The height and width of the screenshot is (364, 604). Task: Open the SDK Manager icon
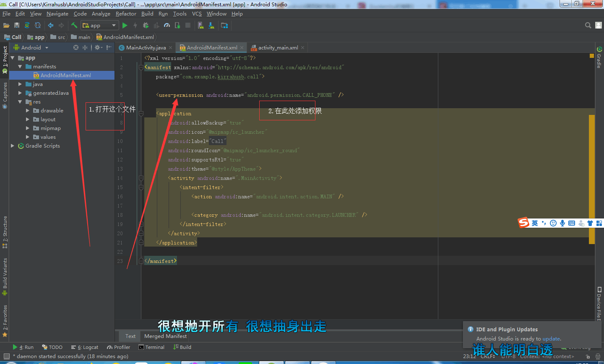[211, 26]
